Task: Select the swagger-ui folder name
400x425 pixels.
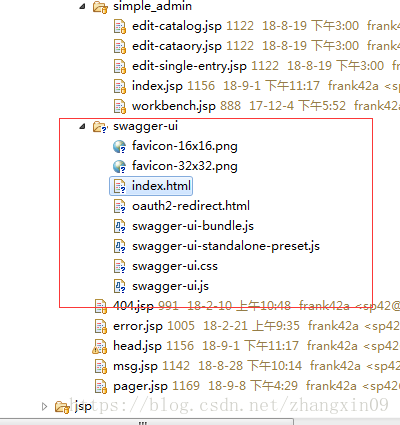Action: 145,126
